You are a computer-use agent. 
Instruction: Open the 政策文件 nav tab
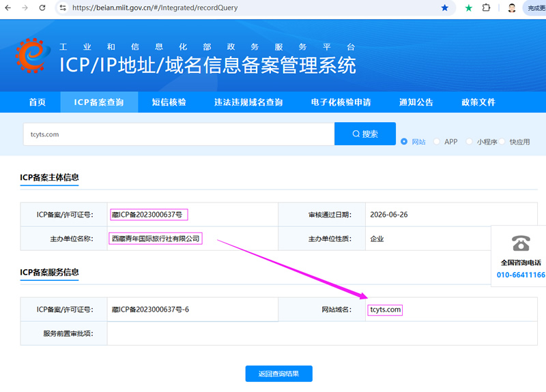click(x=478, y=102)
